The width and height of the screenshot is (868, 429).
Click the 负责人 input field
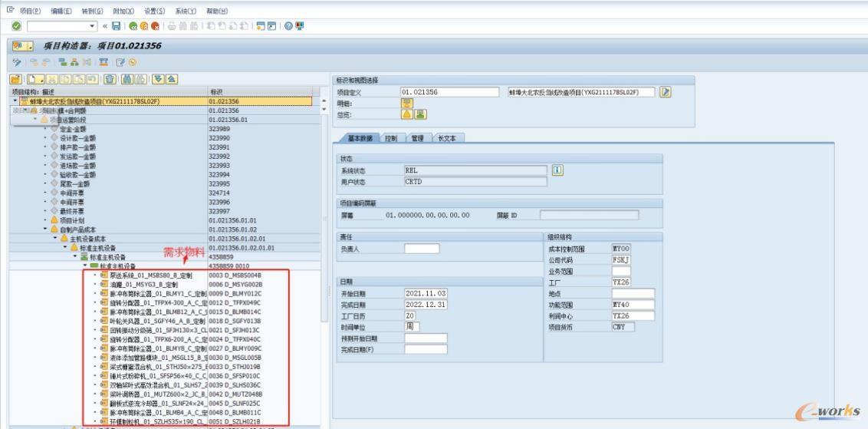click(x=422, y=249)
